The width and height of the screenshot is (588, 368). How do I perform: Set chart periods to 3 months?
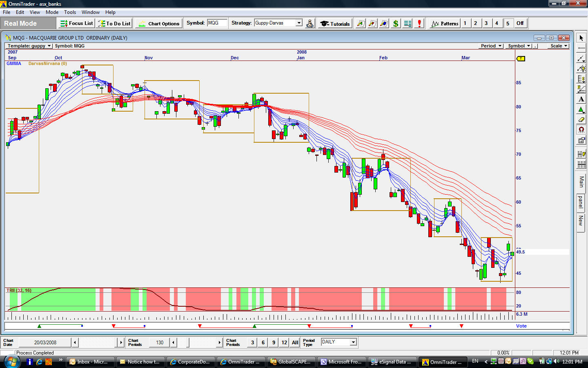click(x=252, y=342)
